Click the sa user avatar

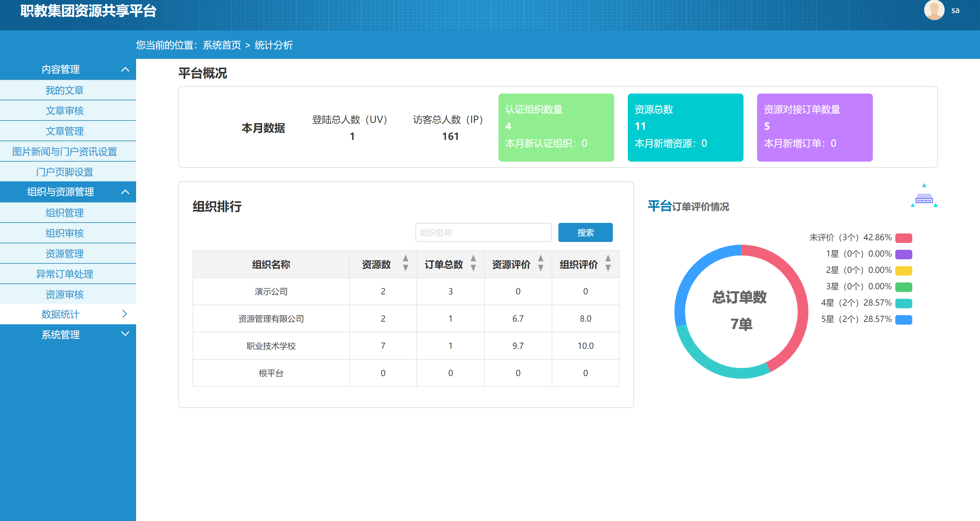[934, 10]
